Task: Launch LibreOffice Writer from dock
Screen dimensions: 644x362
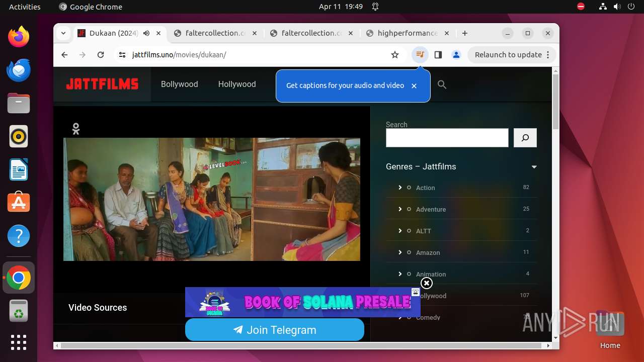Action: pyautogui.click(x=19, y=169)
